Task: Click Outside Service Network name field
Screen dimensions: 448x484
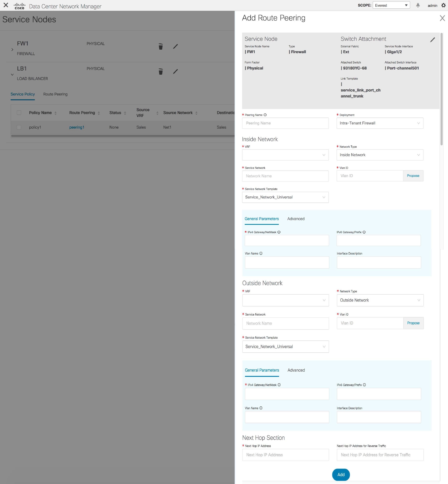Action: pos(286,324)
